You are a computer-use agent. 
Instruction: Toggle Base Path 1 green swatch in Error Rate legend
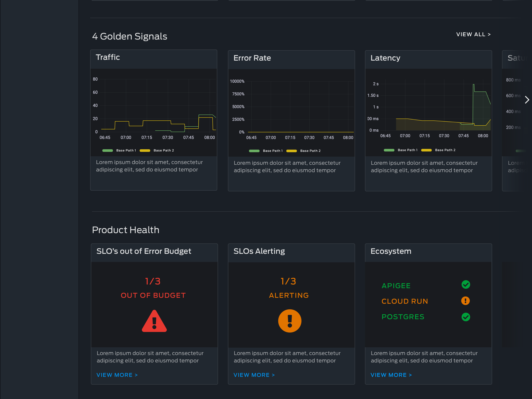[x=254, y=151]
